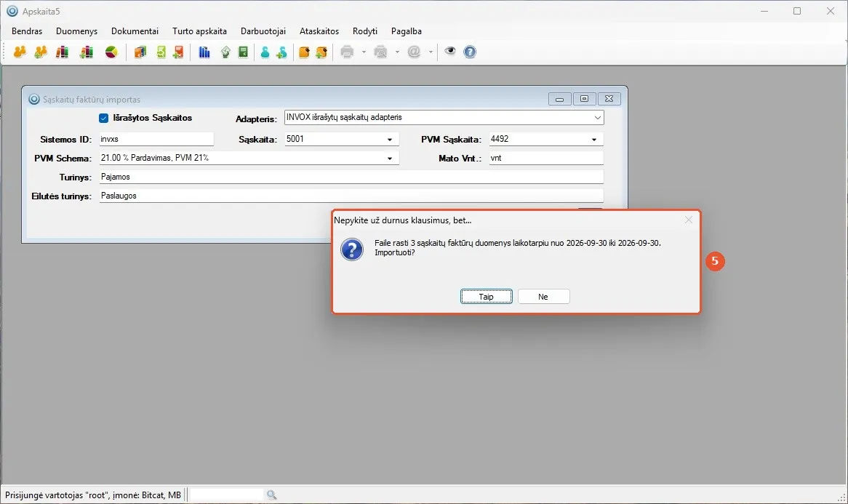Click the orange note icon without plus

point(304,52)
